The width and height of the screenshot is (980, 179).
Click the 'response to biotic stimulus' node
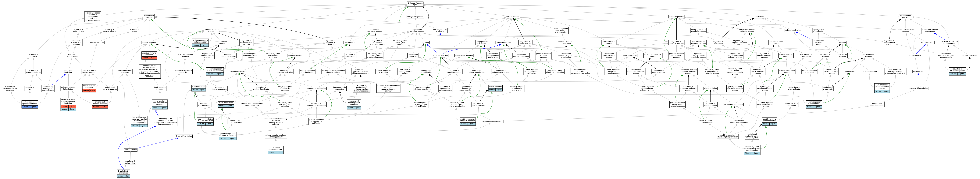point(78,30)
